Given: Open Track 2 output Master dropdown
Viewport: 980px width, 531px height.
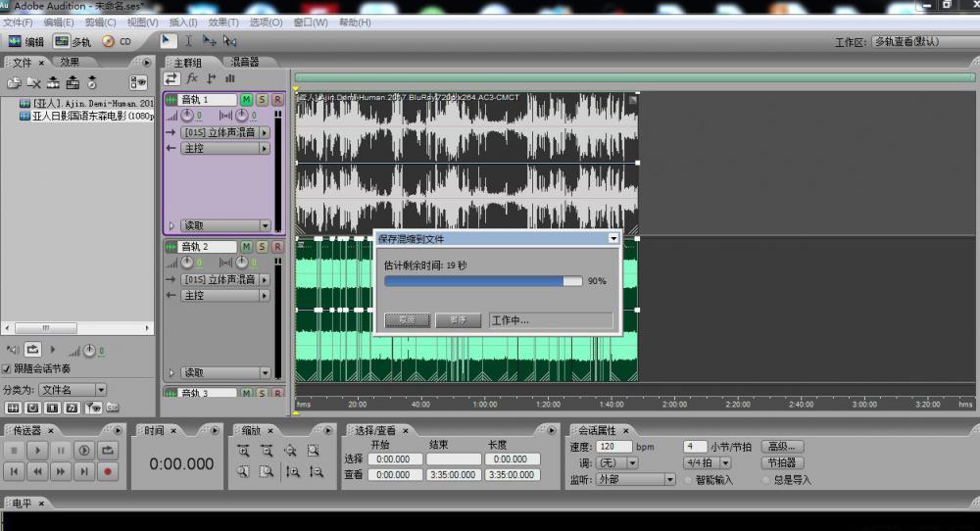Looking at the screenshot, I should (x=225, y=296).
